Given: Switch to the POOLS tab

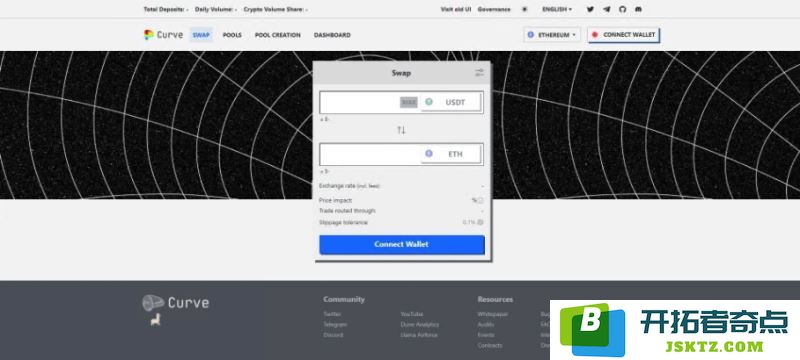Looking at the screenshot, I should (232, 35).
